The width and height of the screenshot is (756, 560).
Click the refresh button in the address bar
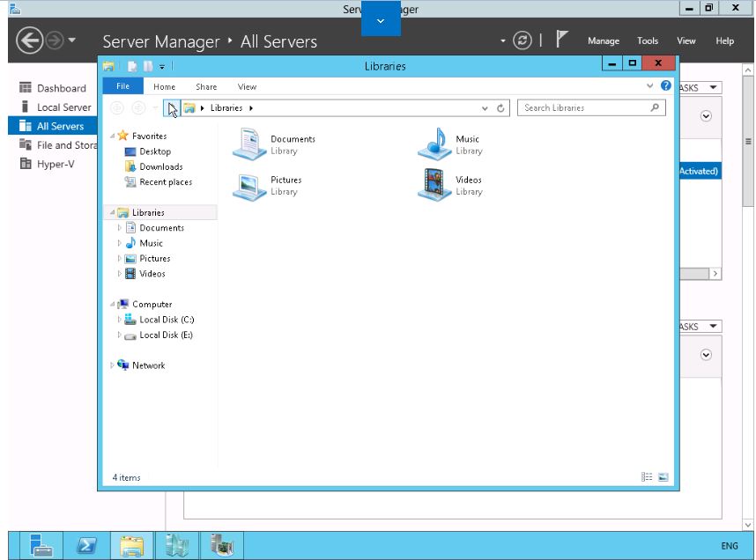[x=500, y=108]
